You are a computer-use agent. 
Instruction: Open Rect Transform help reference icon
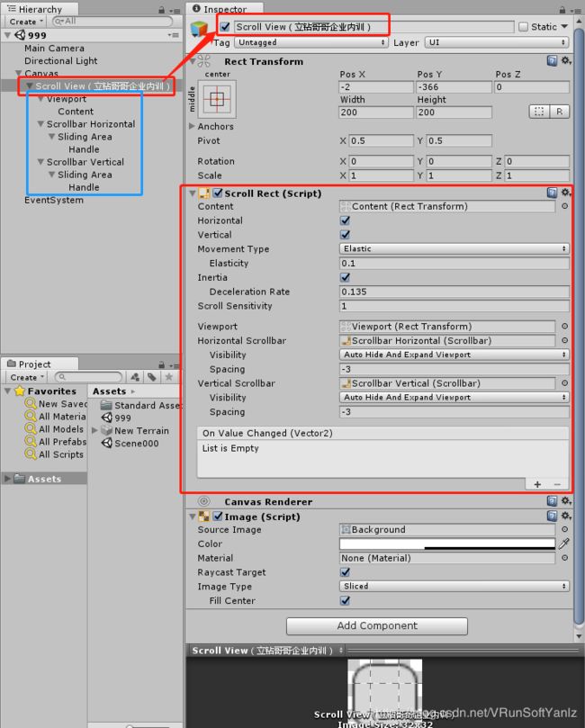[x=552, y=61]
